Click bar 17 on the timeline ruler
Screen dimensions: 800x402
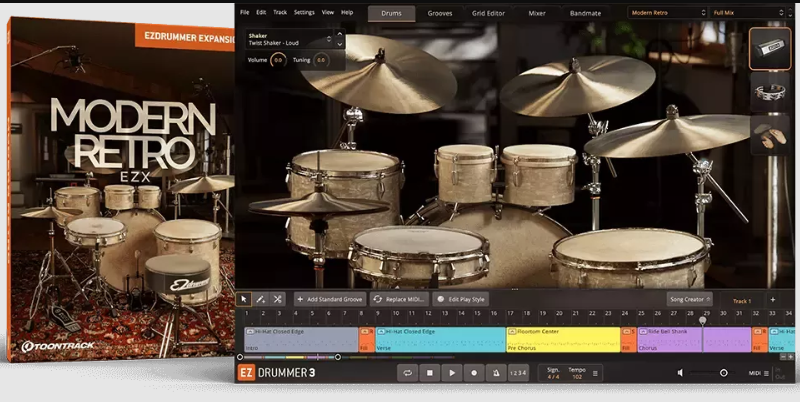click(x=510, y=313)
